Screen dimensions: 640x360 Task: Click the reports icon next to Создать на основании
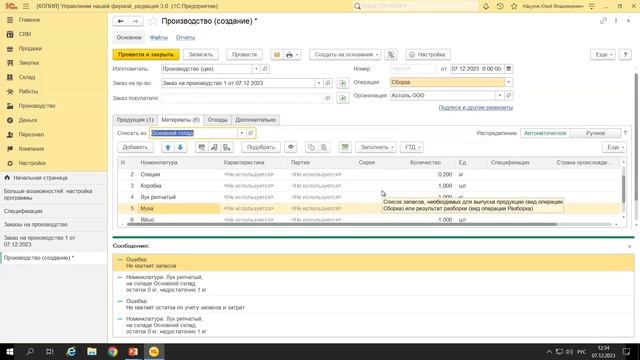pyautogui.click(x=391, y=55)
